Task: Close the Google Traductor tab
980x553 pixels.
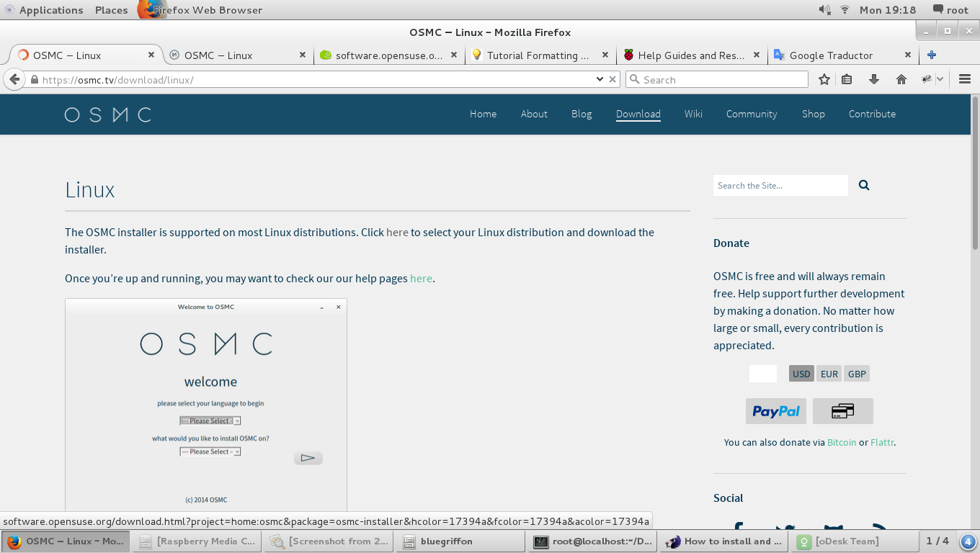Action: [908, 55]
